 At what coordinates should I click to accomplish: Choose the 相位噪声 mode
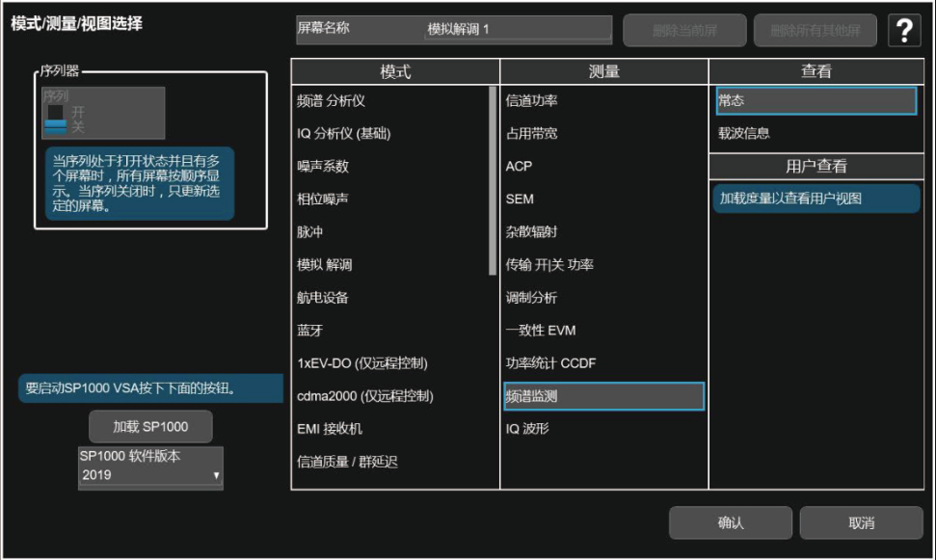click(x=323, y=199)
